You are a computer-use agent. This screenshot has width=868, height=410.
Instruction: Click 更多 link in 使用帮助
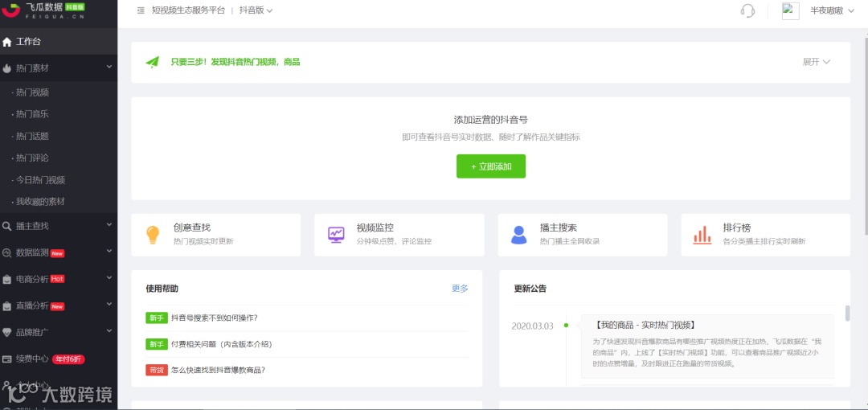coord(460,288)
